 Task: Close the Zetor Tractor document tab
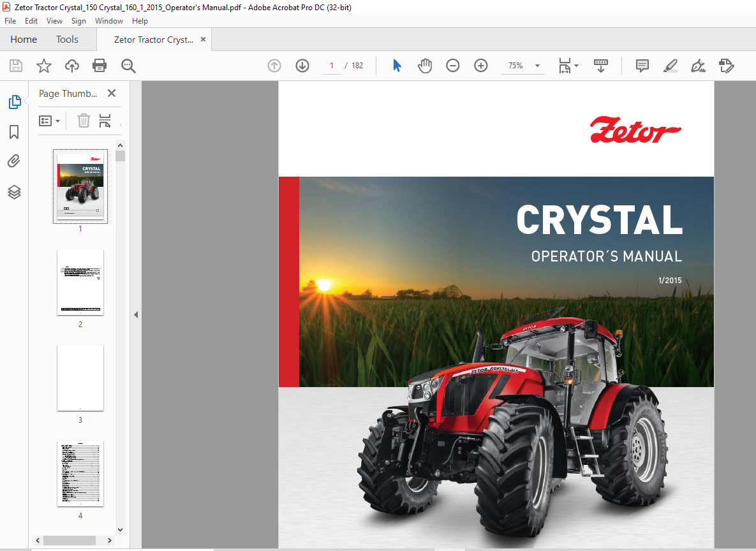point(203,39)
